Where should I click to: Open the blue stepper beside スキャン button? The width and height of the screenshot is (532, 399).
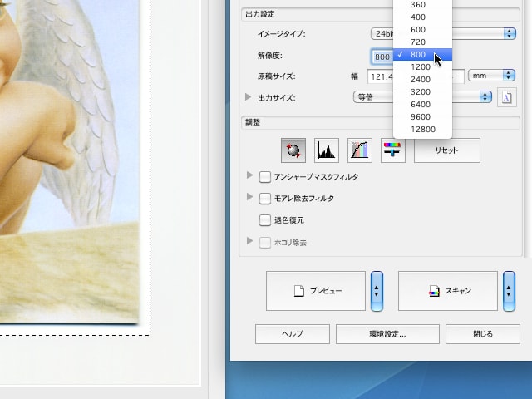point(509,291)
